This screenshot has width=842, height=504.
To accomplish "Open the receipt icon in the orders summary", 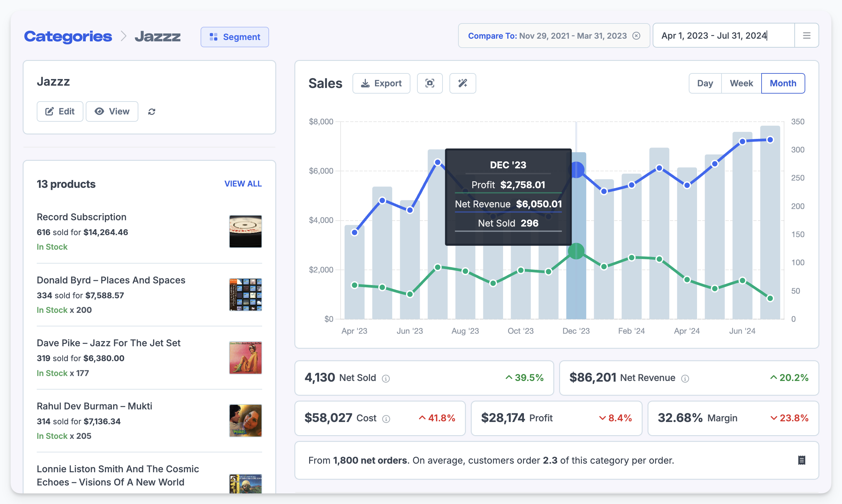I will pos(802,460).
